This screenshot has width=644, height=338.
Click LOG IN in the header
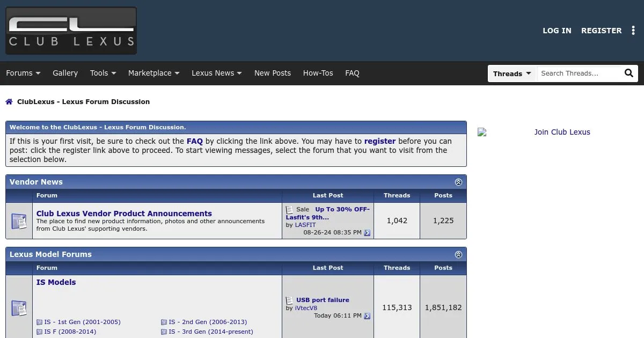pyautogui.click(x=557, y=31)
